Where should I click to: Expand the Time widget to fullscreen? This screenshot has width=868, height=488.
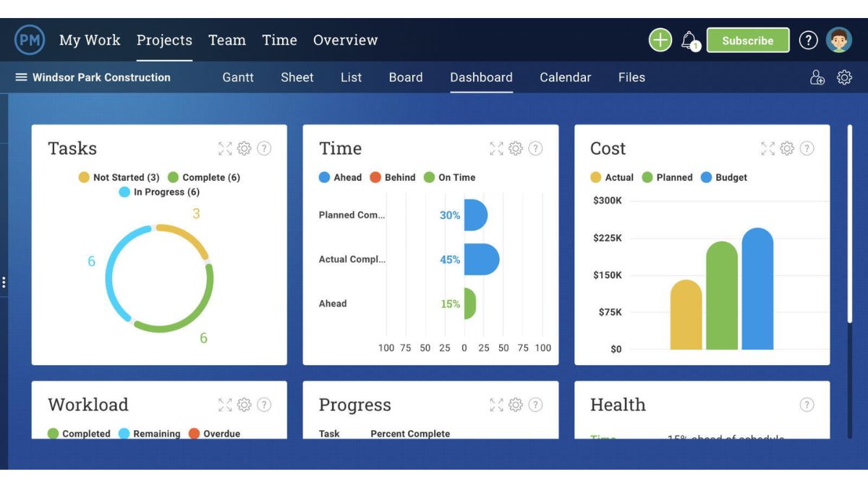coord(496,148)
